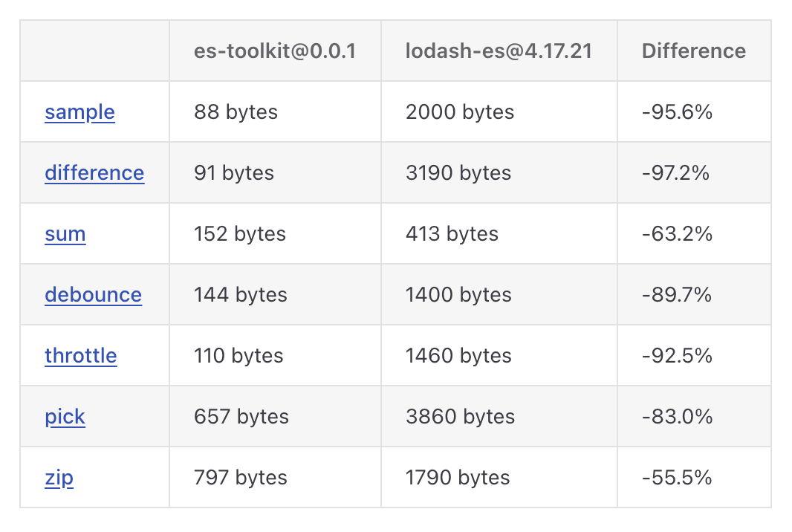This screenshot has width=792, height=532.
Task: Click the -55.5% value
Action: [676, 478]
